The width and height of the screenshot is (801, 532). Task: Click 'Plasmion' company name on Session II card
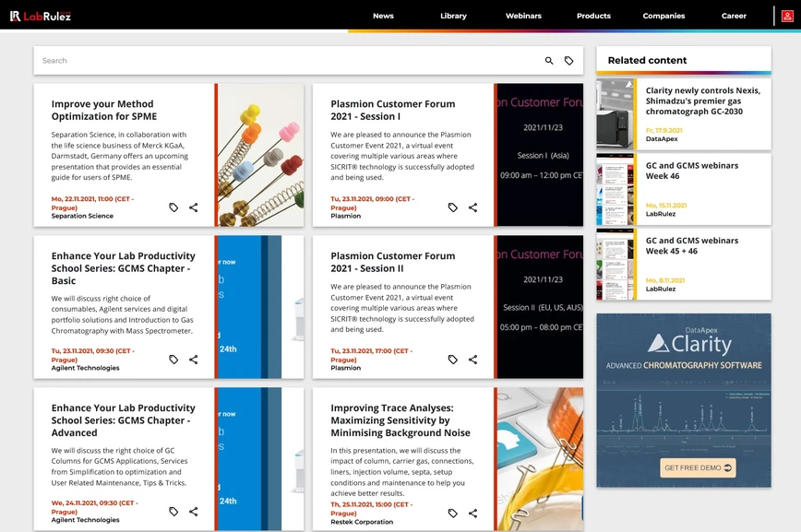[x=345, y=368]
